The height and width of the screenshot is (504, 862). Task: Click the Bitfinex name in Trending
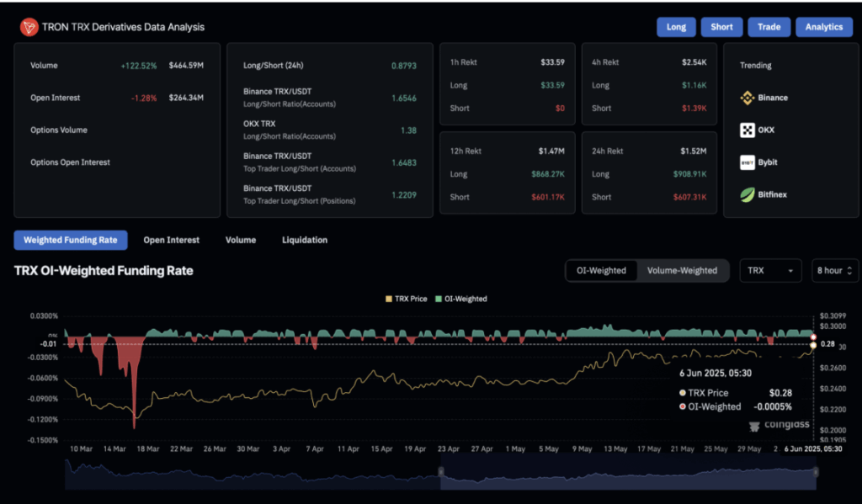[772, 194]
